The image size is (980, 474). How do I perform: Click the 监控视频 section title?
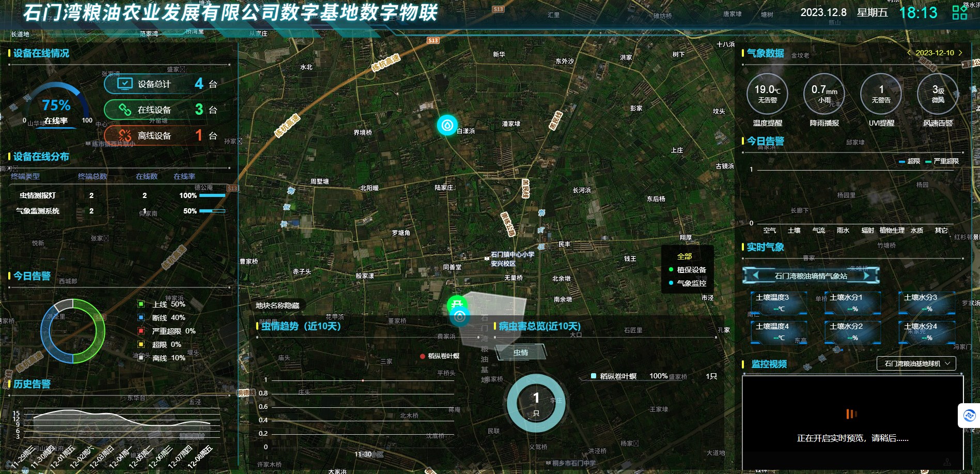point(769,364)
